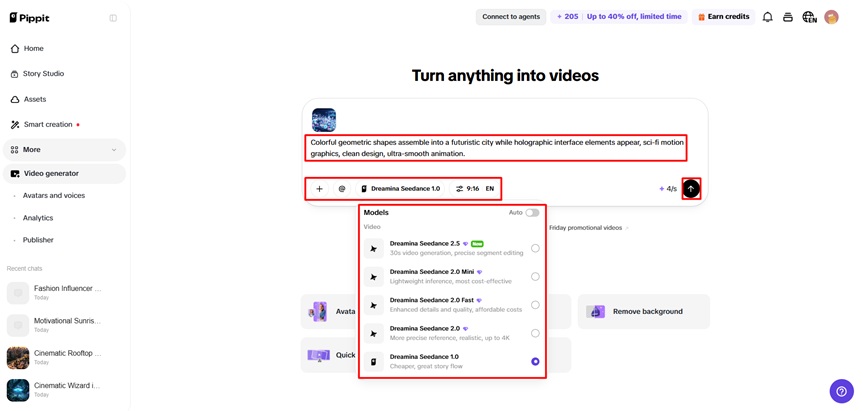Click Dreamina Seedance 2.0 Mini model icon
This screenshot has width=863, height=411.
[374, 277]
